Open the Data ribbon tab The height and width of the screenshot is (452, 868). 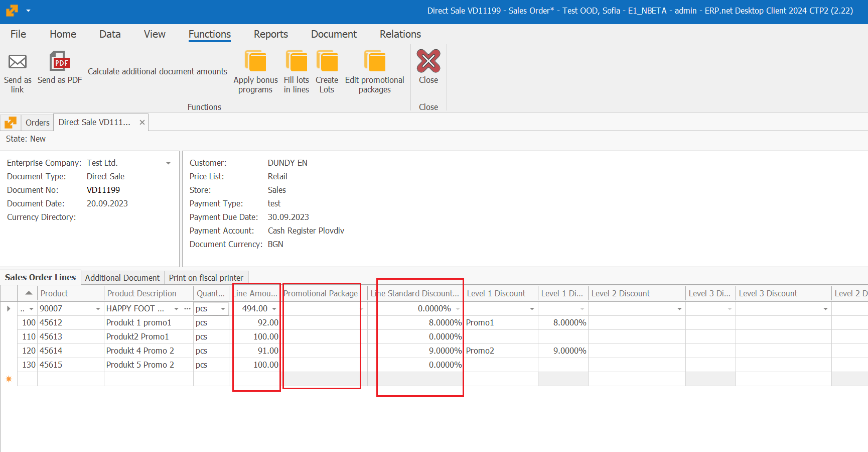tap(110, 34)
